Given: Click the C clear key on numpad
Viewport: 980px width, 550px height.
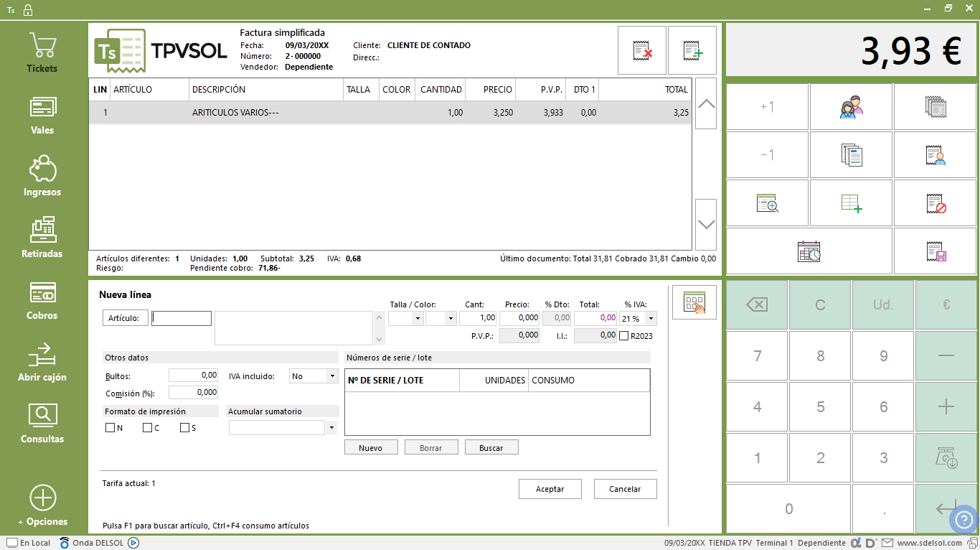Looking at the screenshot, I should pos(820,304).
